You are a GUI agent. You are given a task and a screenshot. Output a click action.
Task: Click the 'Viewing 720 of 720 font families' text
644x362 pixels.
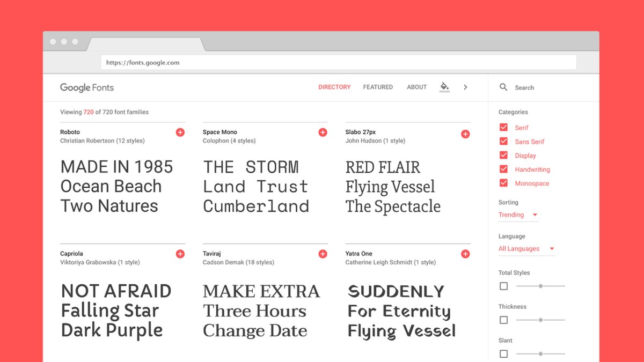(x=104, y=112)
